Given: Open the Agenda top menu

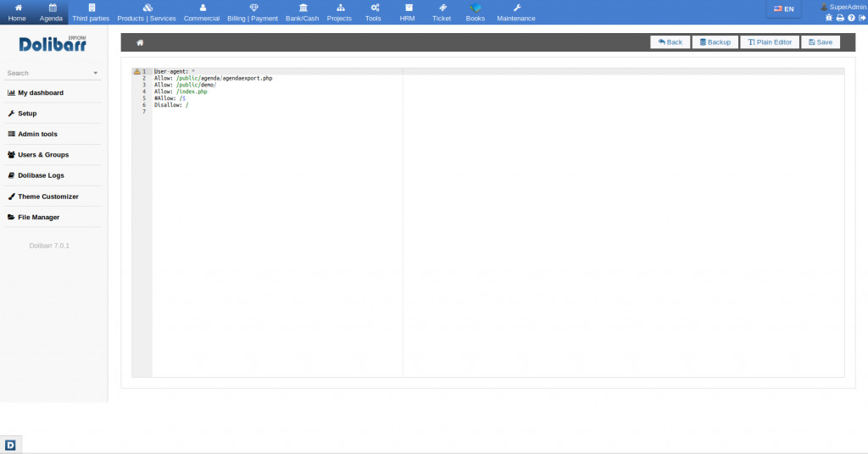Looking at the screenshot, I should [51, 12].
